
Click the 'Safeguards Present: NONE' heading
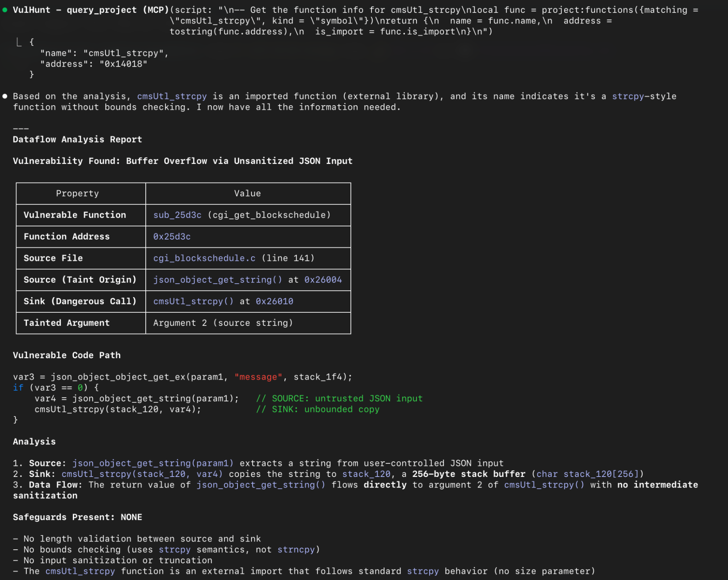pos(77,517)
